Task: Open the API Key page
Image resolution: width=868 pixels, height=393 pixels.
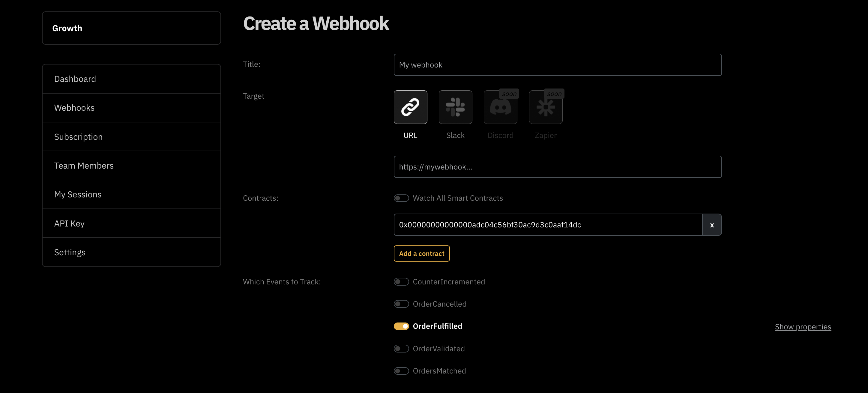Action: coord(131,223)
